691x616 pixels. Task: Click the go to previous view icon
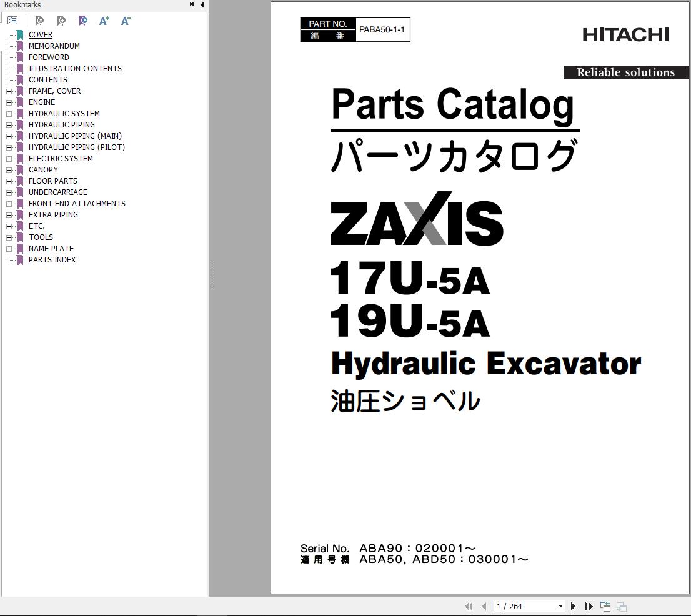click(x=605, y=606)
